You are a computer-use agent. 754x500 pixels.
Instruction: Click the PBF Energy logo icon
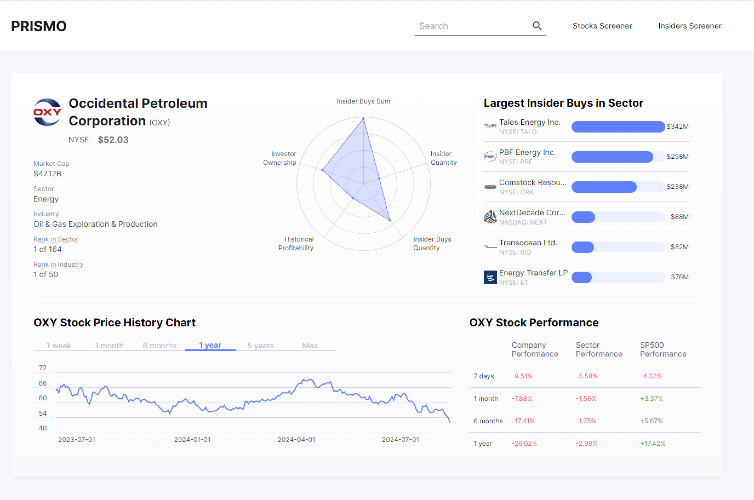[490, 156]
